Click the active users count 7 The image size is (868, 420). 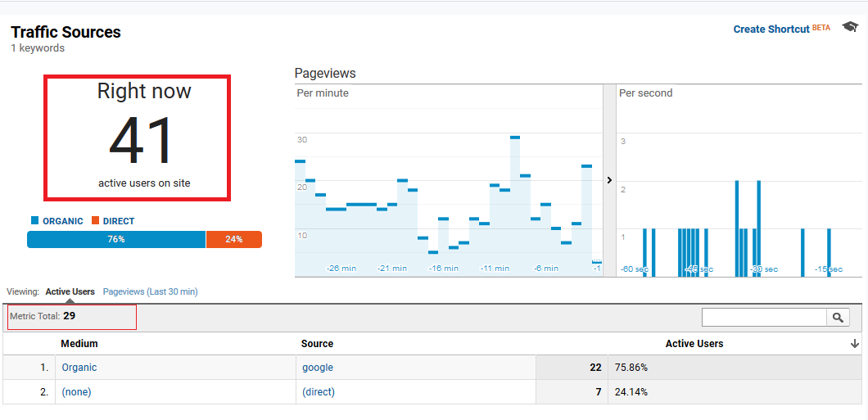[599, 392]
